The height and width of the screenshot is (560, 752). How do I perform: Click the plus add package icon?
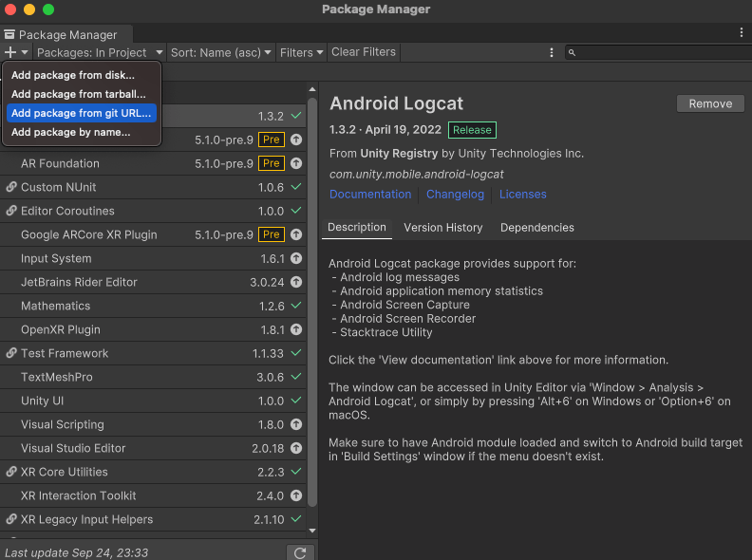(x=10, y=53)
